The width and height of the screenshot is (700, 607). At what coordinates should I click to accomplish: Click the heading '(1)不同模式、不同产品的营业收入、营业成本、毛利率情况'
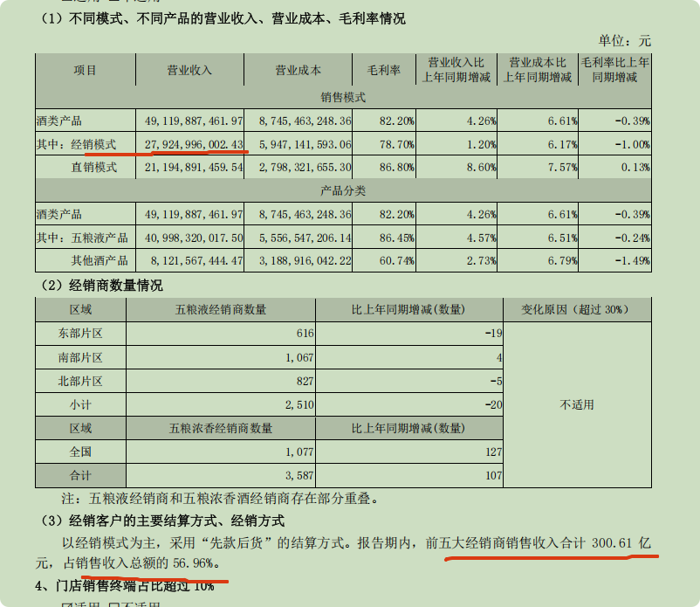point(222,18)
